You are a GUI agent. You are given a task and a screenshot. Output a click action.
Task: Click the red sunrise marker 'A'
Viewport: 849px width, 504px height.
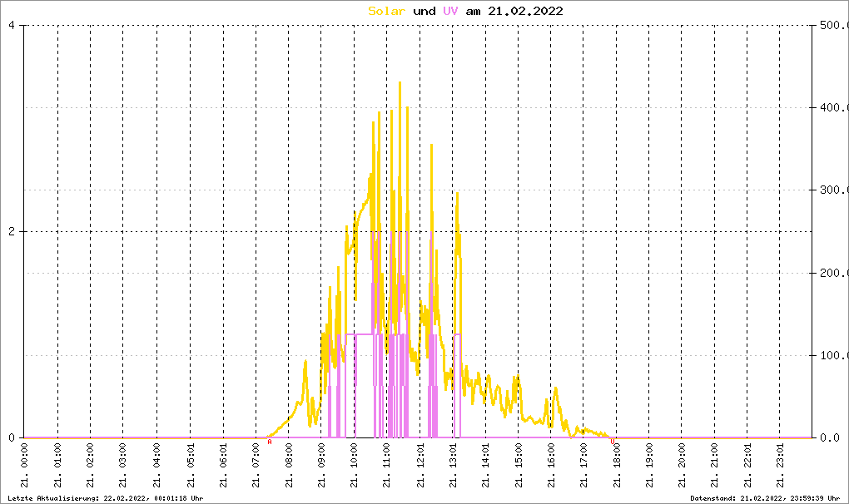click(x=270, y=442)
